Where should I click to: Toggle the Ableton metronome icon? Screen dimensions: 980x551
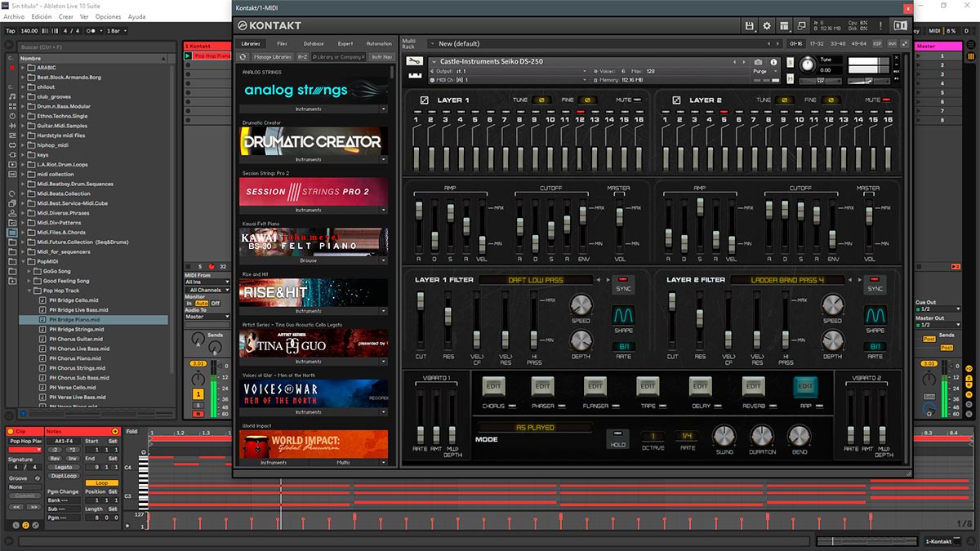click(x=91, y=30)
